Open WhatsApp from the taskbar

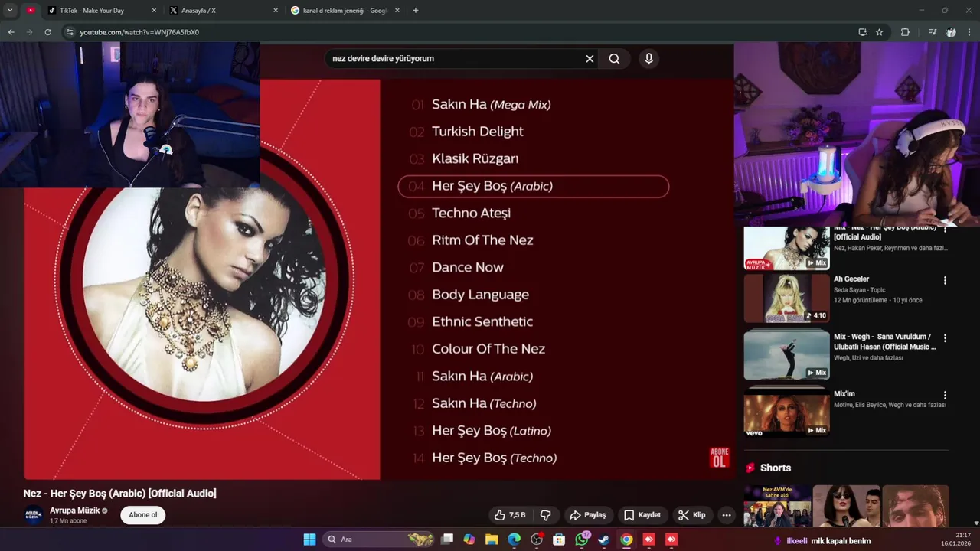tap(582, 540)
